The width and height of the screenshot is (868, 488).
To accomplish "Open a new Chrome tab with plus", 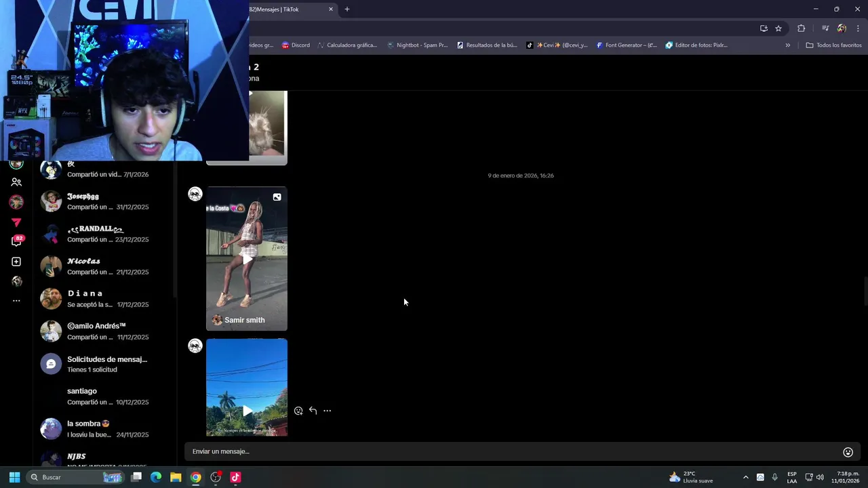I will pos(347,9).
